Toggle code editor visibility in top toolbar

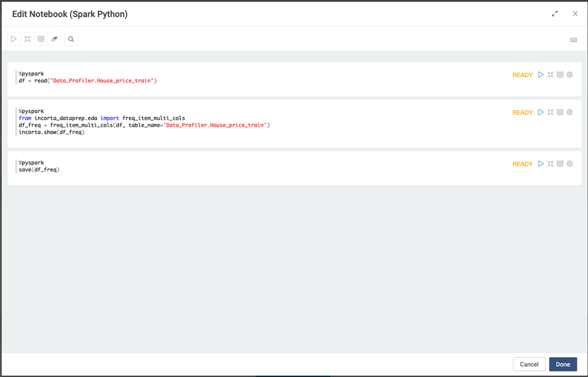click(28, 39)
